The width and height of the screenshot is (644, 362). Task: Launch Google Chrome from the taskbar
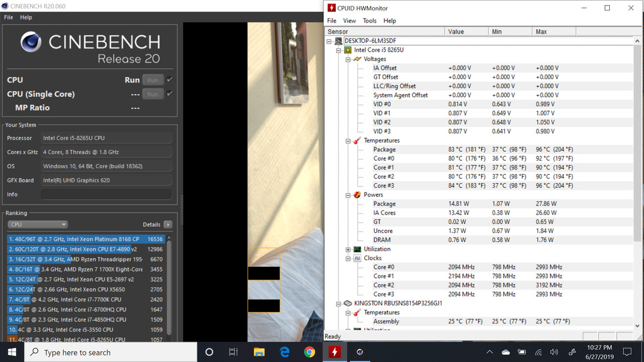click(310, 352)
